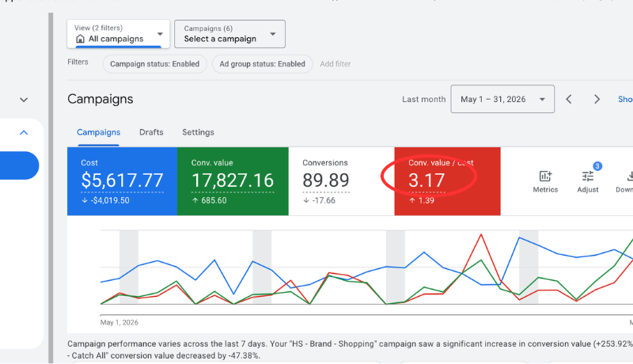This screenshot has width=633, height=364.
Task: Switch to the Drafts tab
Action: coord(151,132)
